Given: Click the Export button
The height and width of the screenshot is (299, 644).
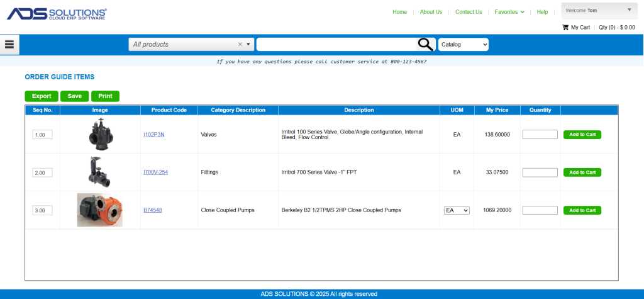Looking at the screenshot, I should 42,96.
